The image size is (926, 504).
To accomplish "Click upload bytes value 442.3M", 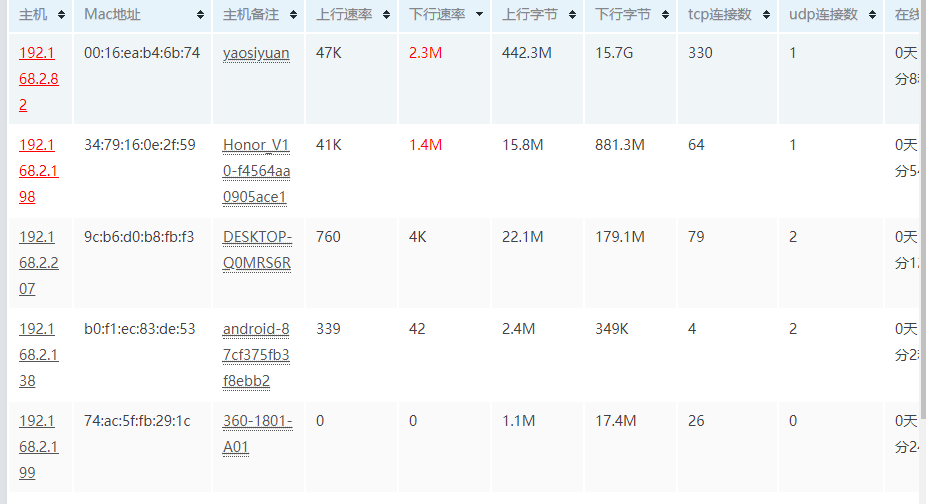I will 527,53.
